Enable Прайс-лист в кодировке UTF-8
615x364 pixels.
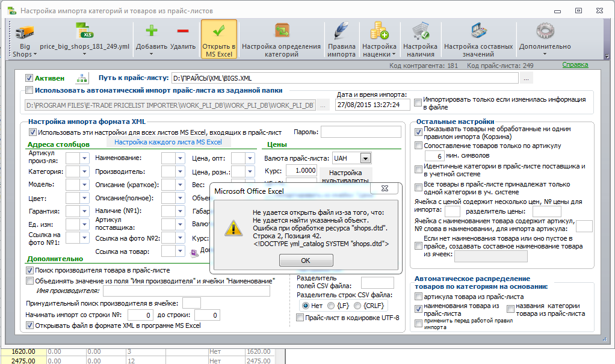click(300, 318)
